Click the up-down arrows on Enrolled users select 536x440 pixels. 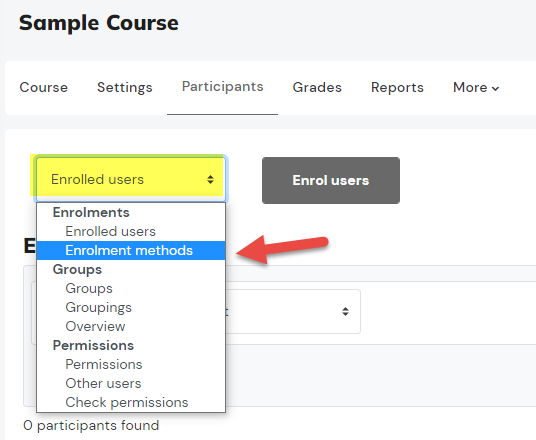211,179
